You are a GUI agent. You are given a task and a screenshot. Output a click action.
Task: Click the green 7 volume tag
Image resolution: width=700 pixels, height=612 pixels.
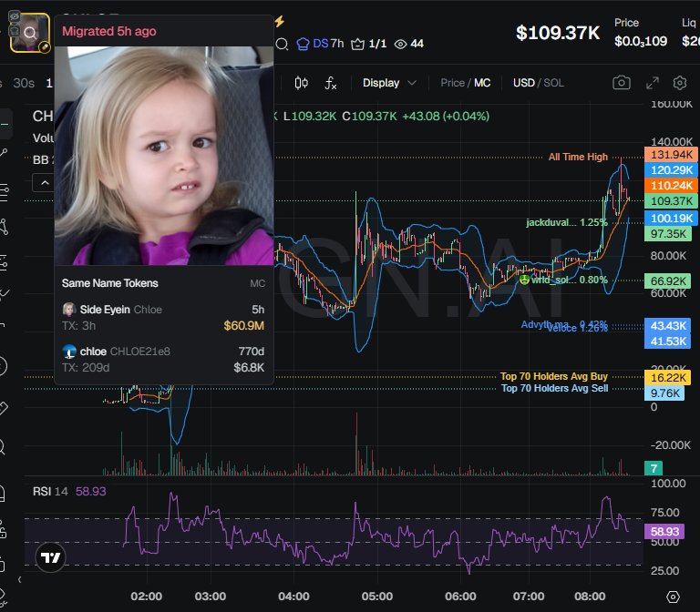[654, 468]
